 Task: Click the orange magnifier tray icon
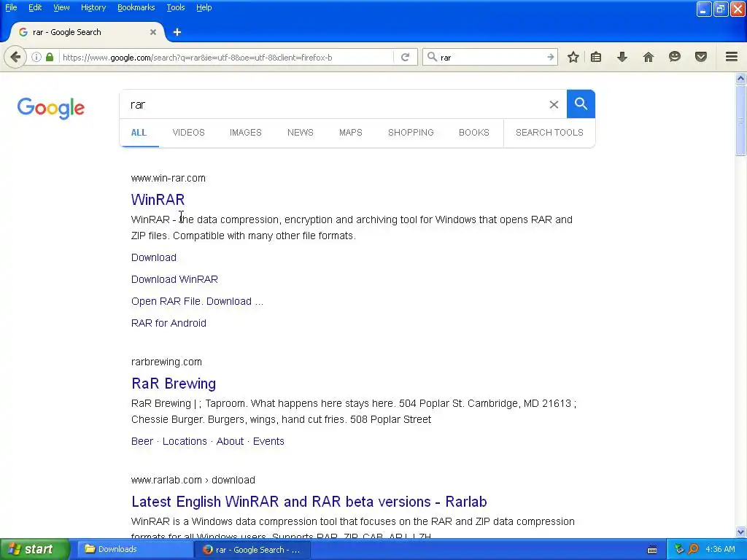point(693,550)
